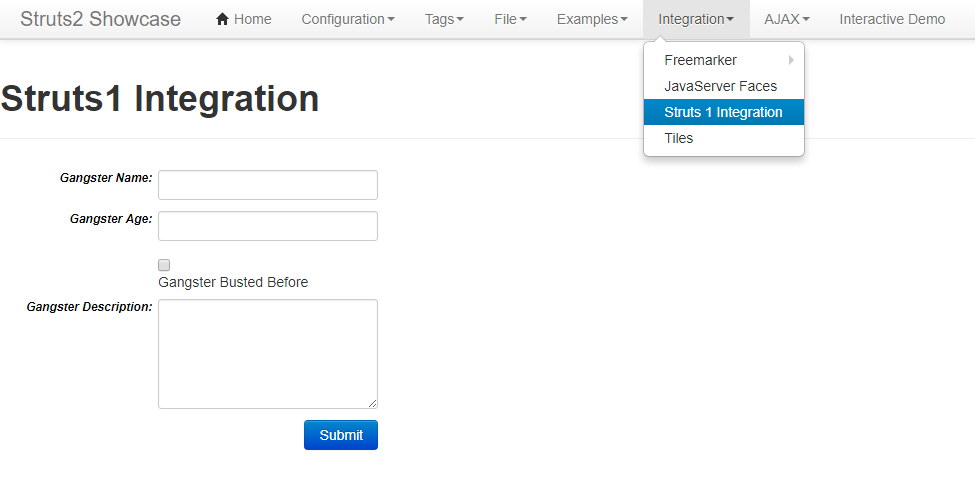Click the Home house icon

(223, 19)
